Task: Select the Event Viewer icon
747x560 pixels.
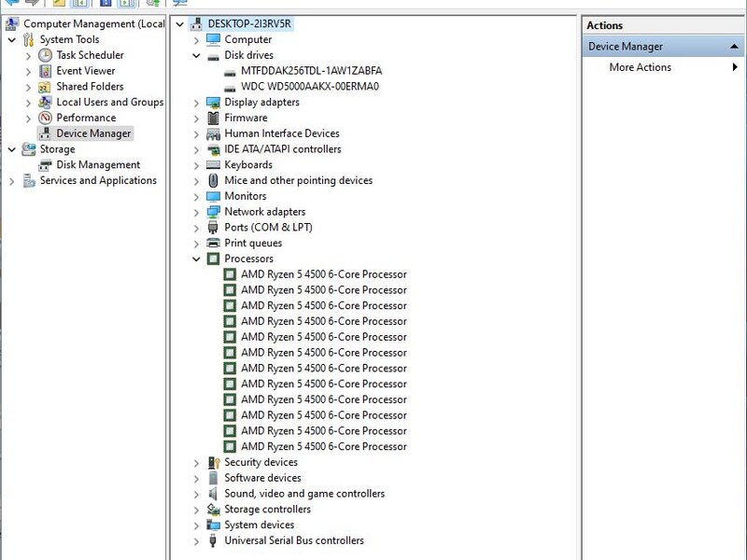Action: pos(45,71)
